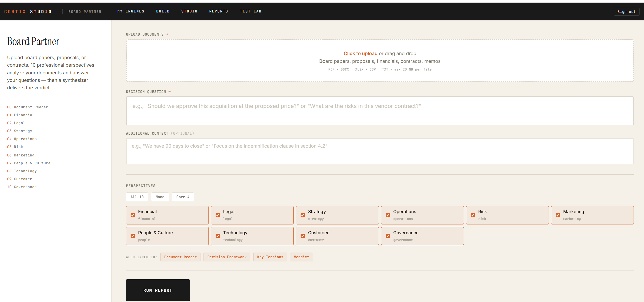
Task: Navigate to My Engines
Action: pyautogui.click(x=131, y=11)
